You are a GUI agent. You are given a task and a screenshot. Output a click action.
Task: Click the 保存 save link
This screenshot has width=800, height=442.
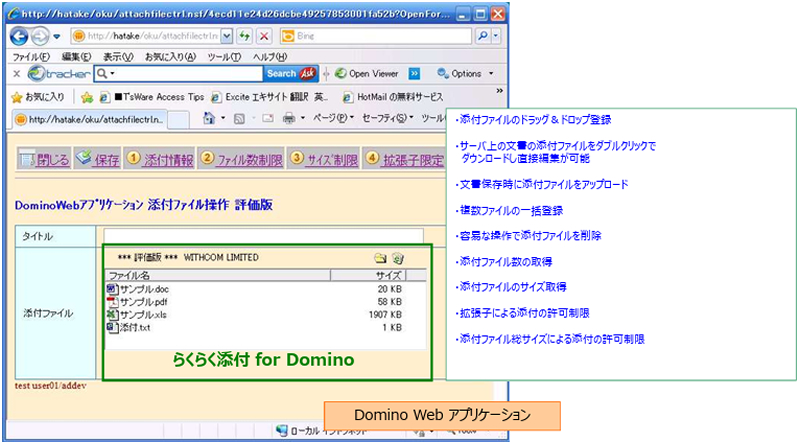click(x=97, y=159)
